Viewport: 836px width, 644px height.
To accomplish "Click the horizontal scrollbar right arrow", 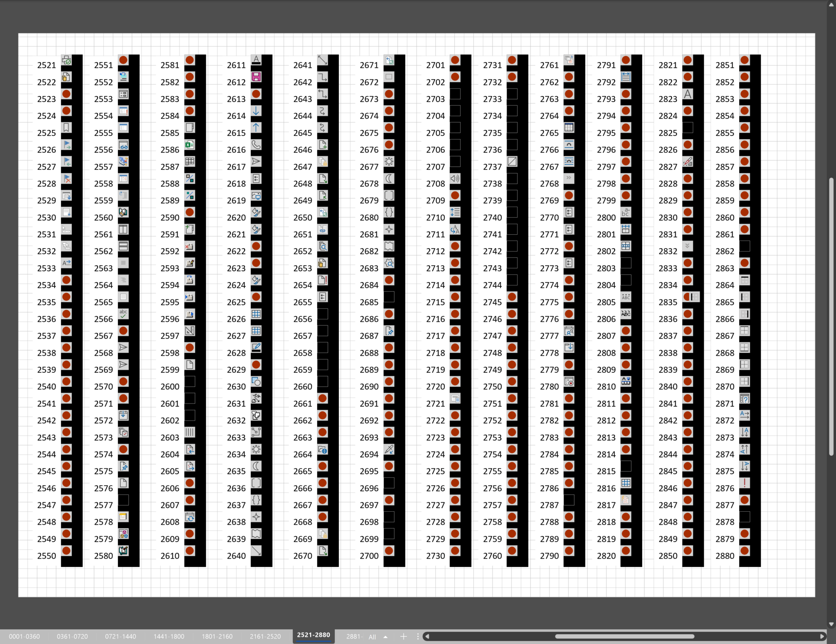I will coord(822,636).
